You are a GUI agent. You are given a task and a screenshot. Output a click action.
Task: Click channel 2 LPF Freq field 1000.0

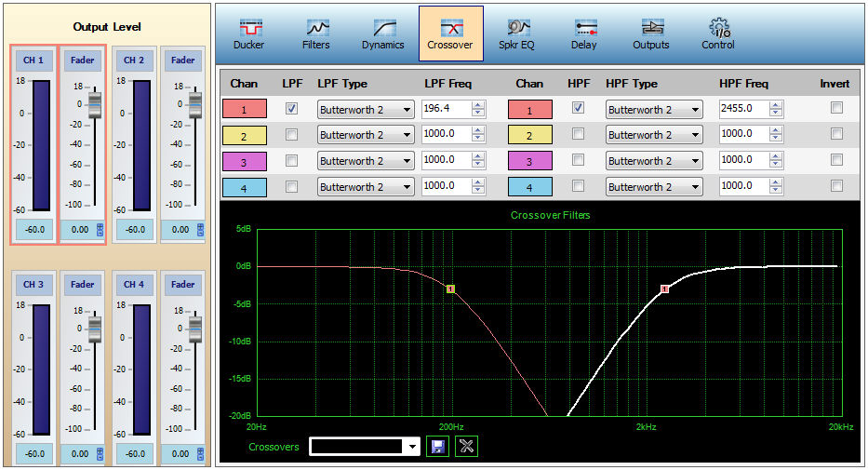tap(447, 134)
